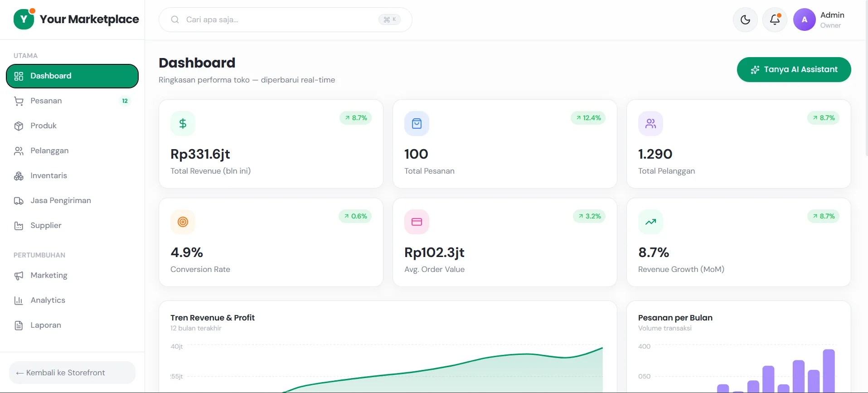Click the Dashboard grid icon in sidebar
This screenshot has width=868, height=393.
point(19,76)
